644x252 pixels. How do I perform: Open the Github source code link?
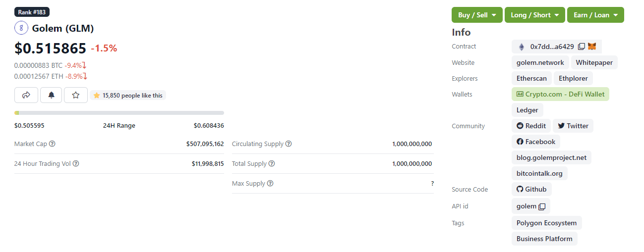[x=531, y=189]
